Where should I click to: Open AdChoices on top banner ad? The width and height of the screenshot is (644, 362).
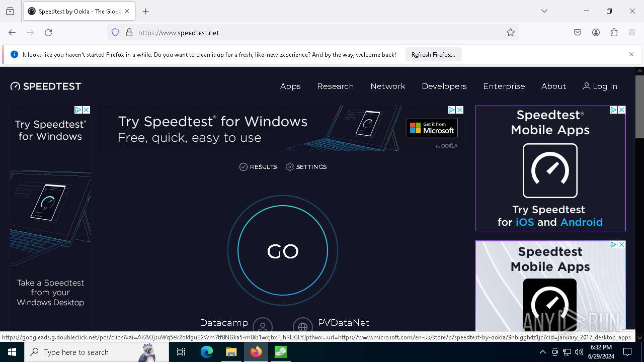[452, 110]
